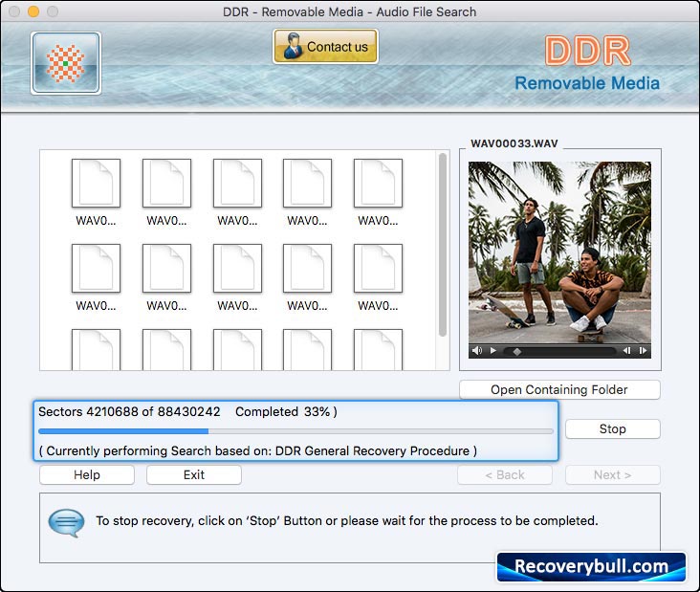
Task: Minimize the window with the yellow button
Action: click(x=33, y=11)
